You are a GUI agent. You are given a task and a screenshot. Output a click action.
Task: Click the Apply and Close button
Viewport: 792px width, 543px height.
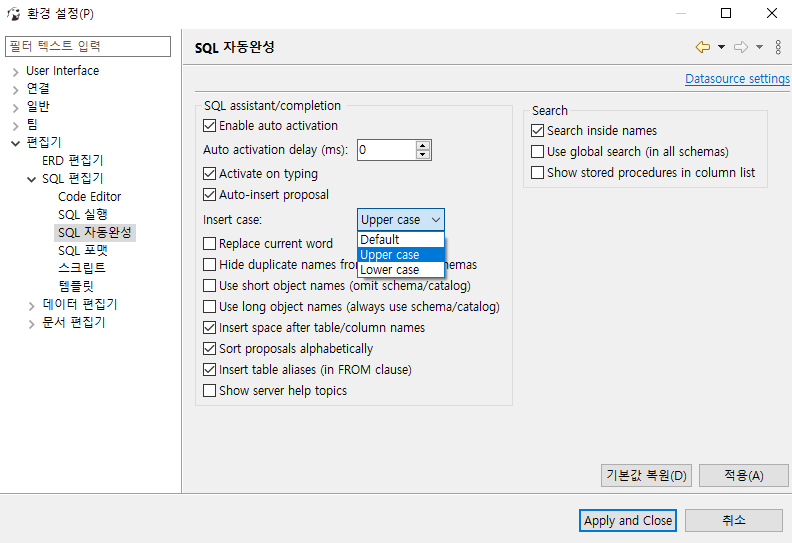(x=628, y=520)
